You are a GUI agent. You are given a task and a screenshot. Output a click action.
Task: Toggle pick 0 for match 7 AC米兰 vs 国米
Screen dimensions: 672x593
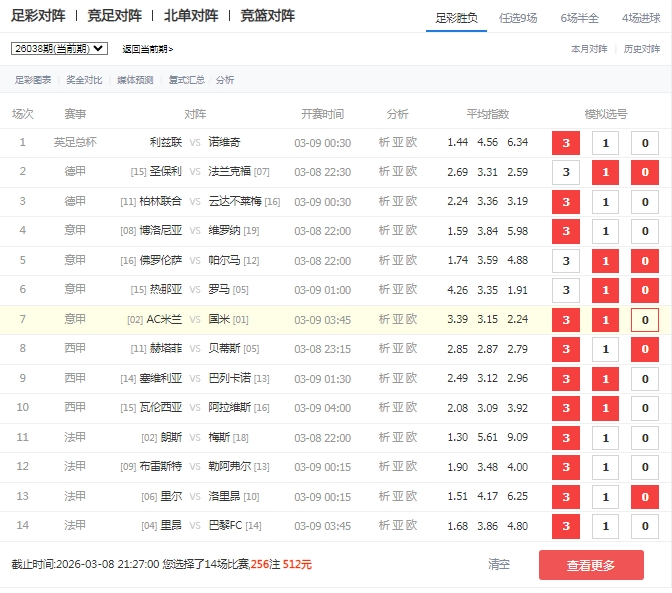(645, 320)
